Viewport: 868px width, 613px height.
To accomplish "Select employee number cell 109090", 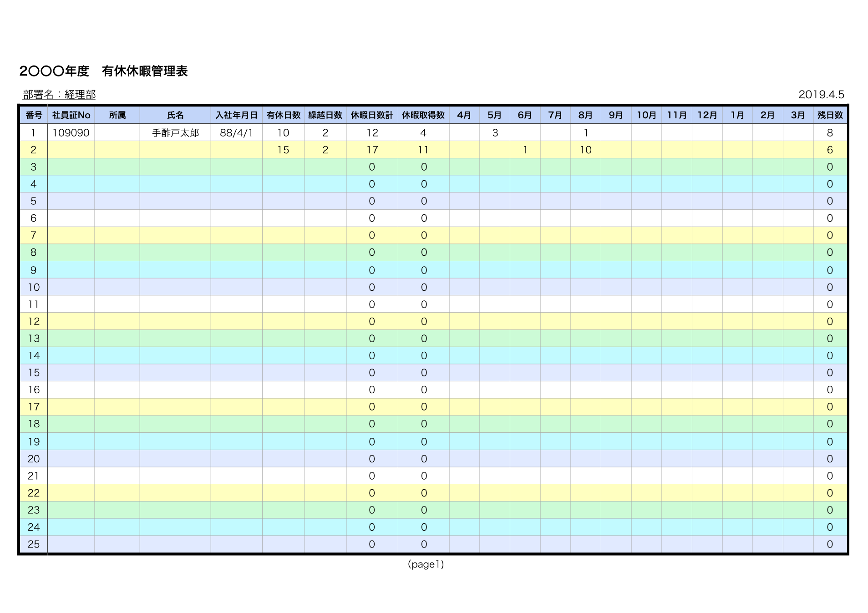I will [x=71, y=133].
